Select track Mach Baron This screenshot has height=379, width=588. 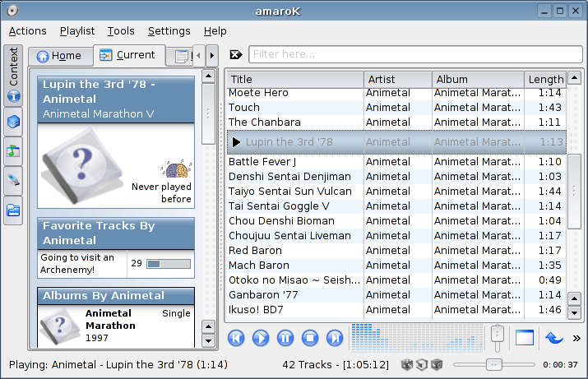[396, 266]
